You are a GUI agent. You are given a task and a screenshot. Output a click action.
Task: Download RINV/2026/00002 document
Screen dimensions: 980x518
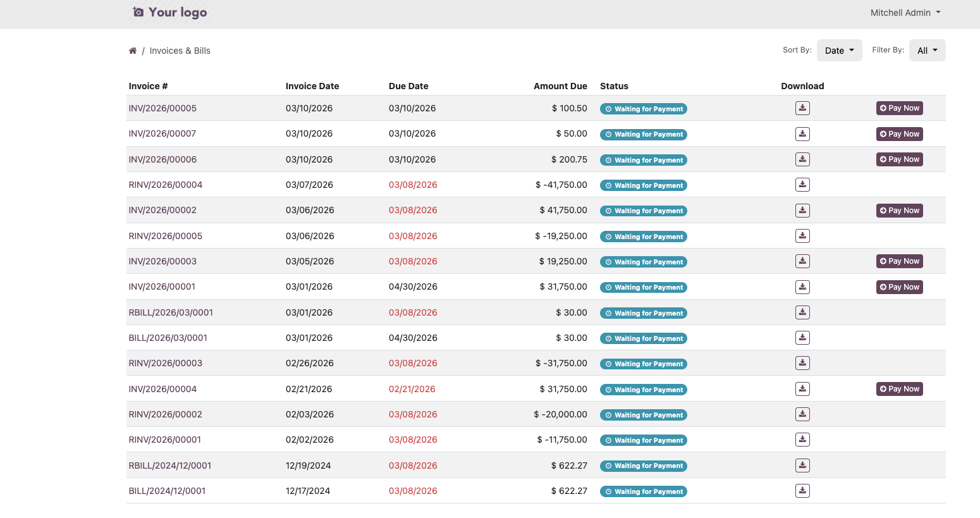802,414
